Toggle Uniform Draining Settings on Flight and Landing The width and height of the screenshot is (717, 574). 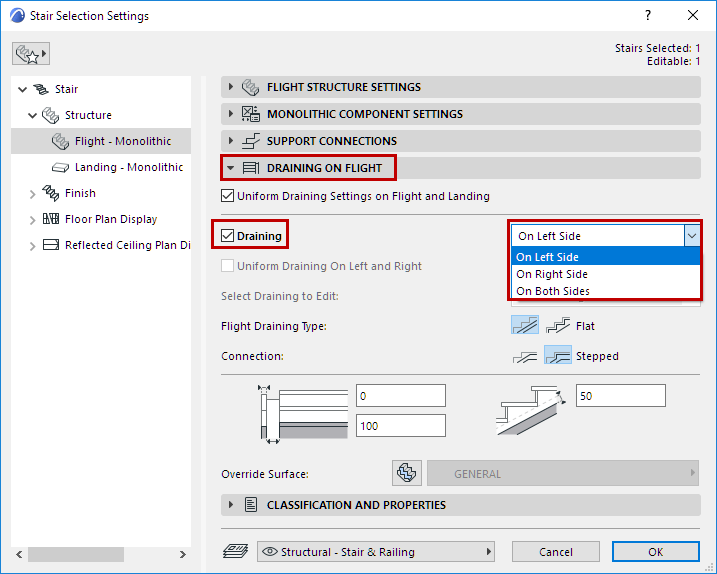(x=227, y=196)
